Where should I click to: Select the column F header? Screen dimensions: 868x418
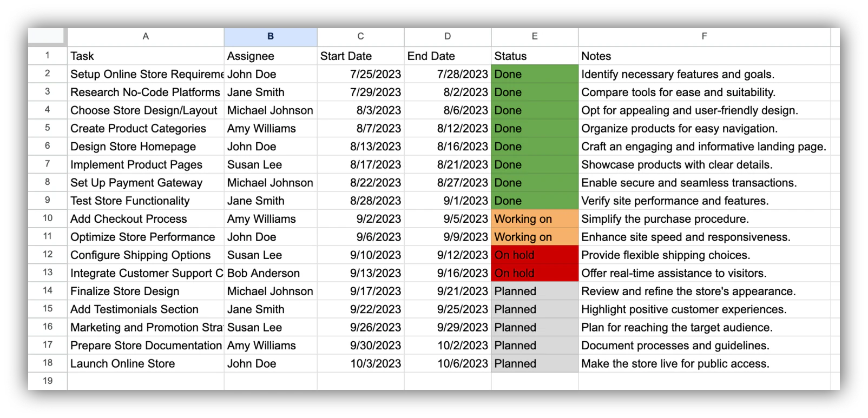(704, 37)
